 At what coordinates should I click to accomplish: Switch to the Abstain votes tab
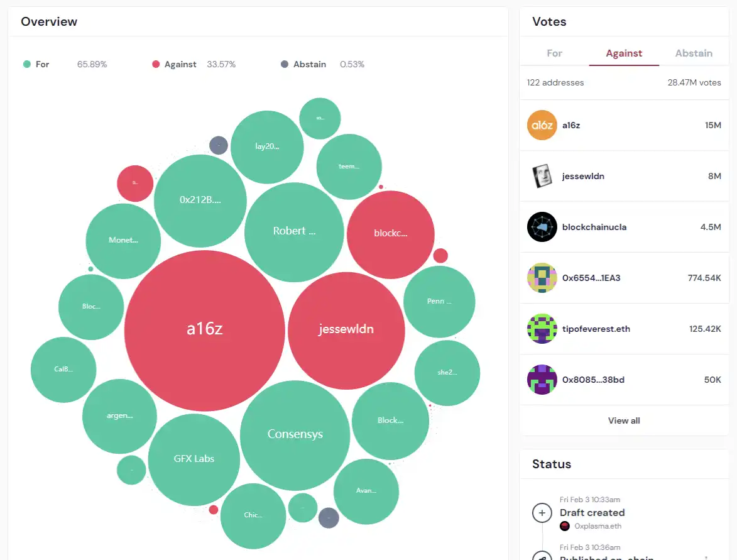point(694,53)
